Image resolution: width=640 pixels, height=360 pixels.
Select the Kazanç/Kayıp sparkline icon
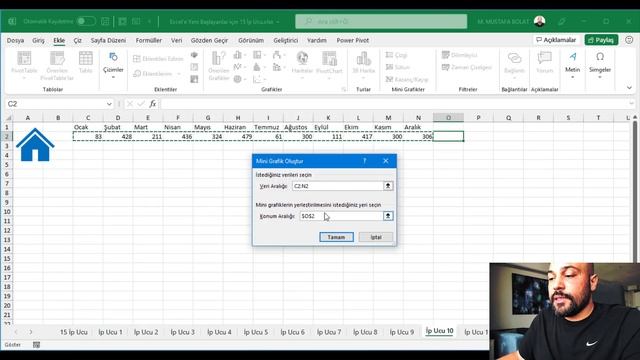click(x=407, y=79)
